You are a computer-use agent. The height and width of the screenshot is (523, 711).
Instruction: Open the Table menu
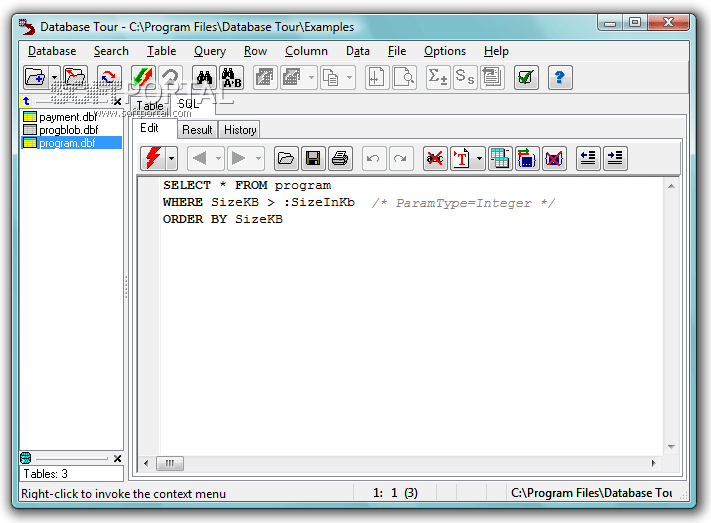click(x=161, y=51)
